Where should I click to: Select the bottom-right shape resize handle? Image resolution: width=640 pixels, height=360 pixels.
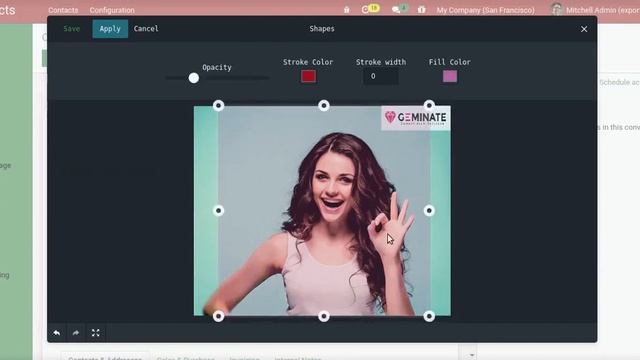pyautogui.click(x=429, y=316)
